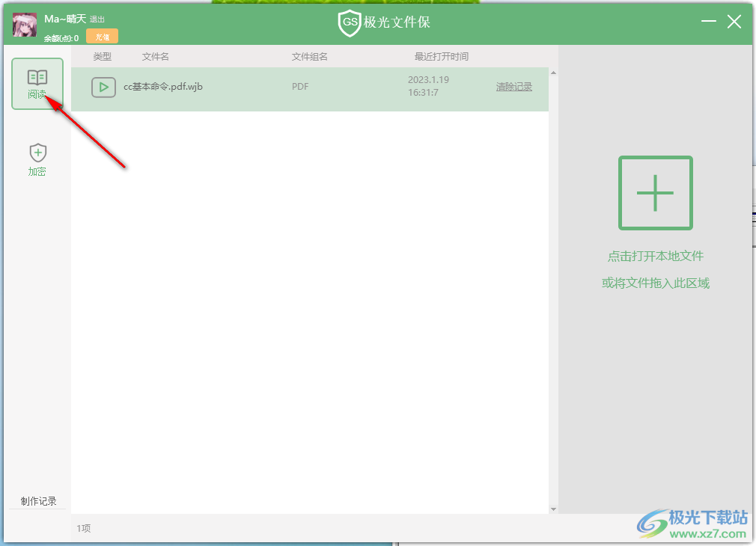Click the scrollbar down arrow in file list
Image resolution: width=756 pixels, height=546 pixels.
[x=553, y=509]
